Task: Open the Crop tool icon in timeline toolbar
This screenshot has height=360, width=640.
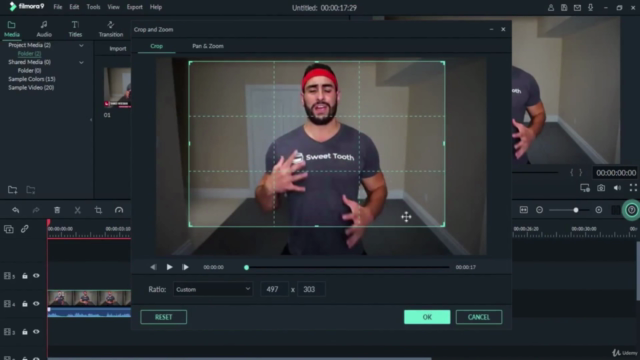Action: point(98,210)
